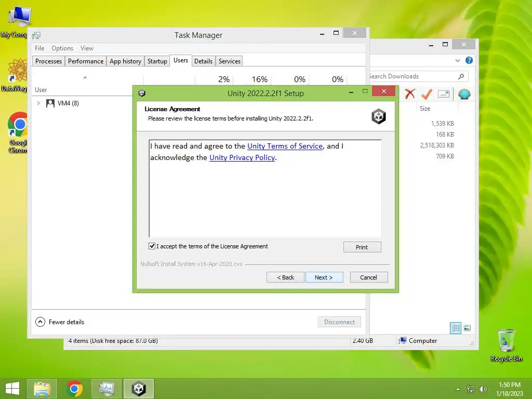The width and height of the screenshot is (532, 399).
Task: Select the 709 KB file row
Action: 445,156
